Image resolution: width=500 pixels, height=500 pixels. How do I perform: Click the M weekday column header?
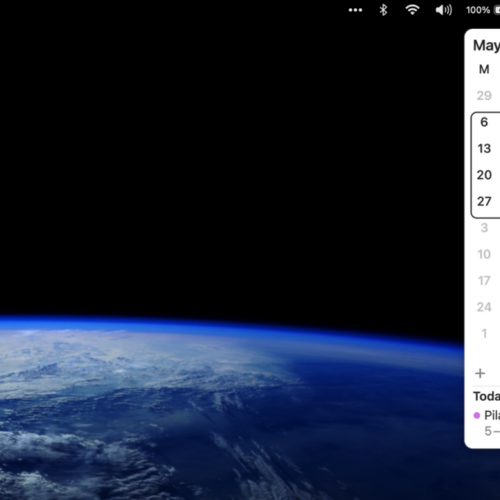(484, 69)
